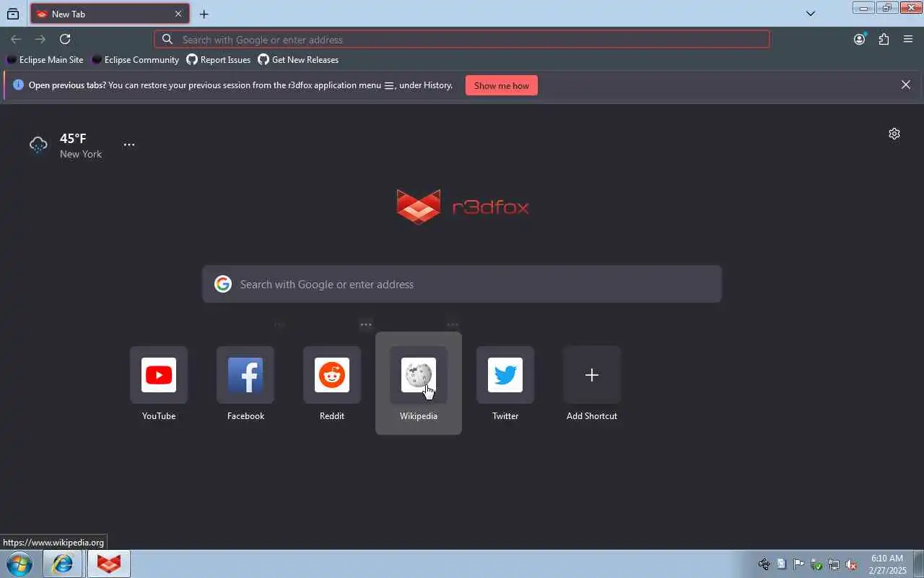Viewport: 924px width, 578px height.
Task: Click the Google search box on the page
Action: 462,284
